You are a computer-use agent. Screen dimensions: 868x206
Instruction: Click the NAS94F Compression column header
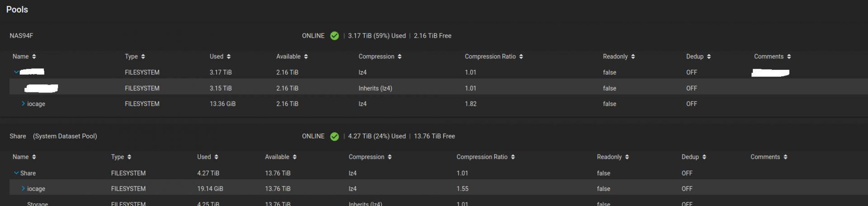point(376,57)
